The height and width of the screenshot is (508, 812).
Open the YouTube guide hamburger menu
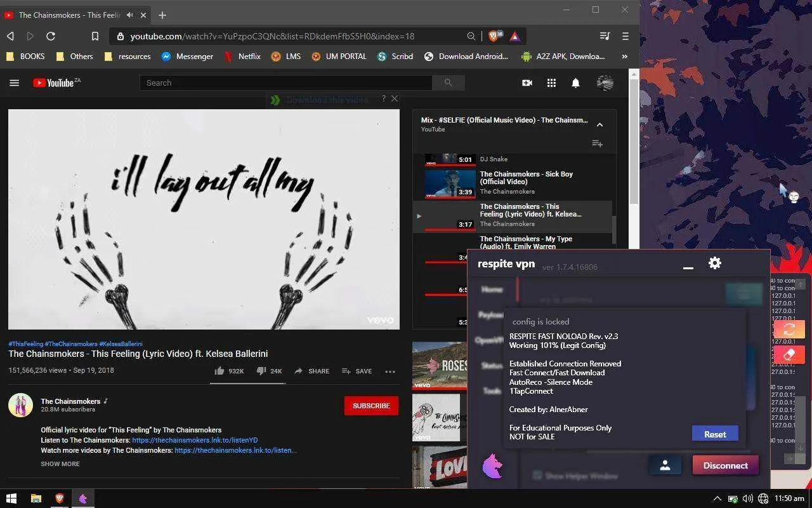pos(14,83)
